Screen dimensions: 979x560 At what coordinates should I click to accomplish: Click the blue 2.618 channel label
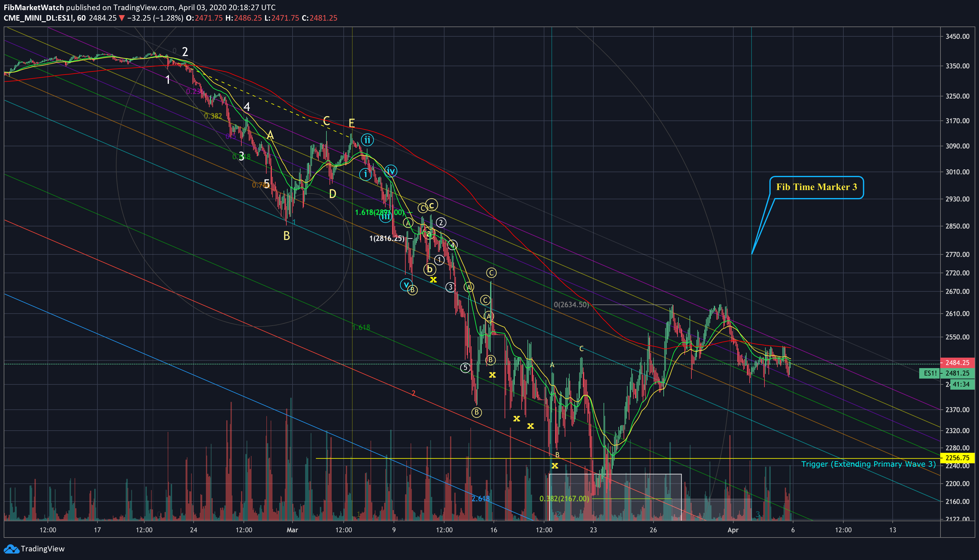[481, 498]
